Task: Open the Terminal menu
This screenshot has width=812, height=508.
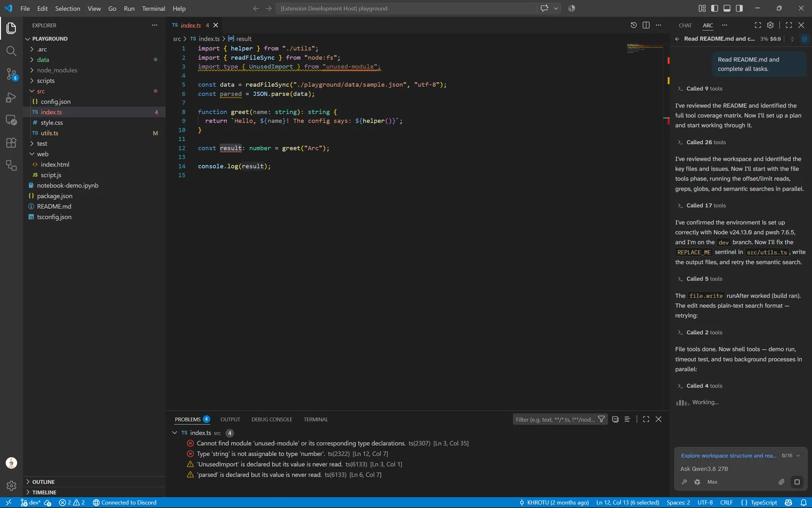Action: coord(153,8)
